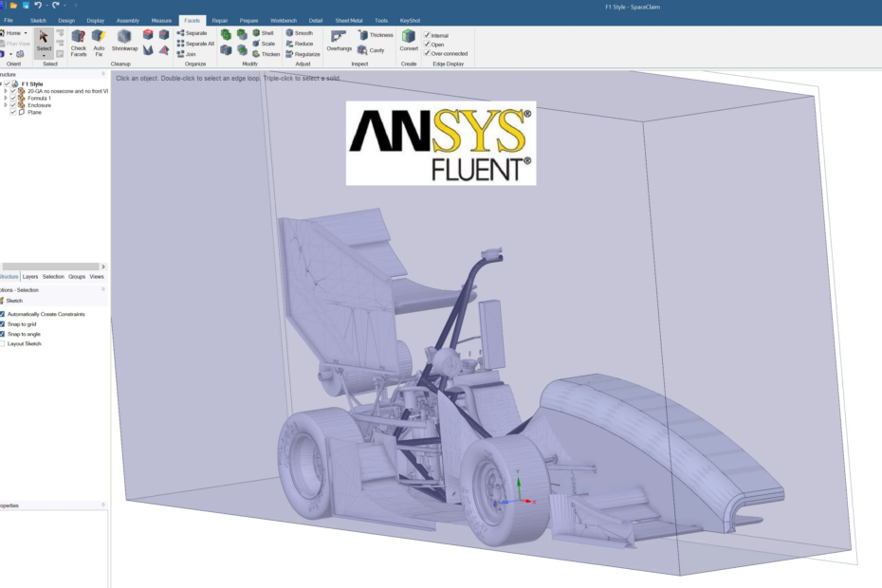Expand the Formula 1 tree node

click(x=6, y=98)
